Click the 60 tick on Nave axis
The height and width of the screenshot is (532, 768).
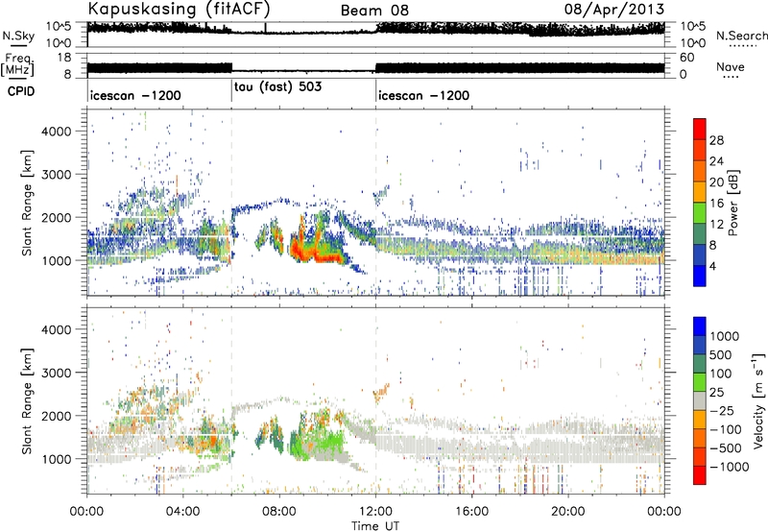[687, 58]
